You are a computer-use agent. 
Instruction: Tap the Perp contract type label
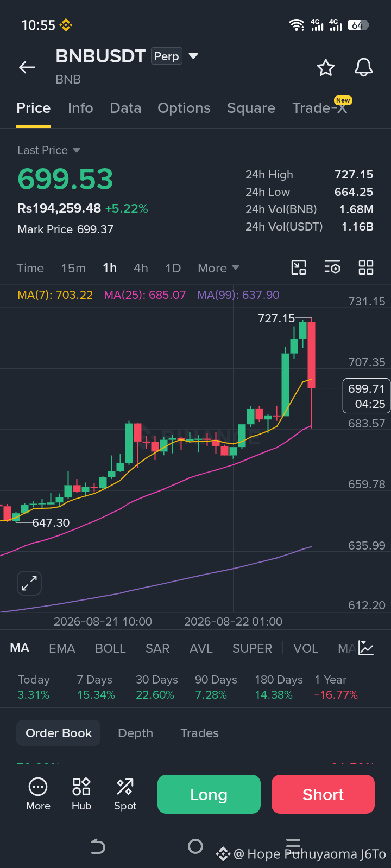tap(166, 56)
